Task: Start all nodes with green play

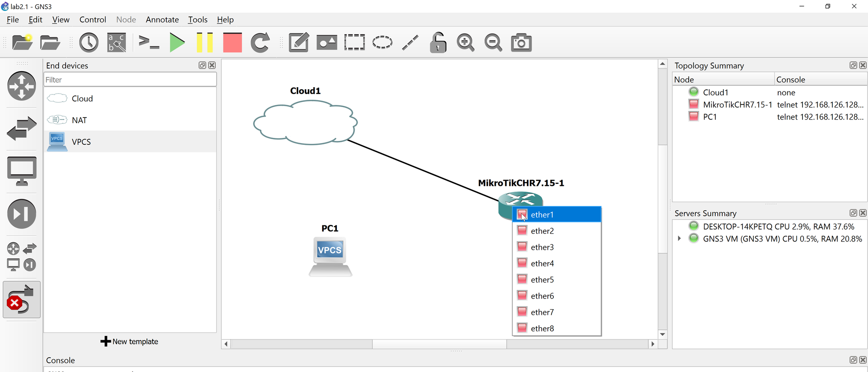Action: click(x=177, y=42)
